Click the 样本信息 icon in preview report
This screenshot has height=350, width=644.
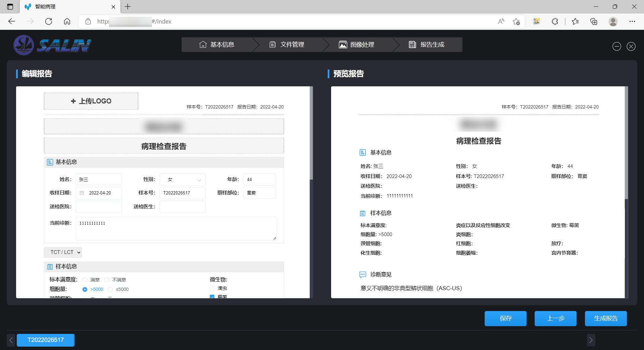[x=363, y=213]
